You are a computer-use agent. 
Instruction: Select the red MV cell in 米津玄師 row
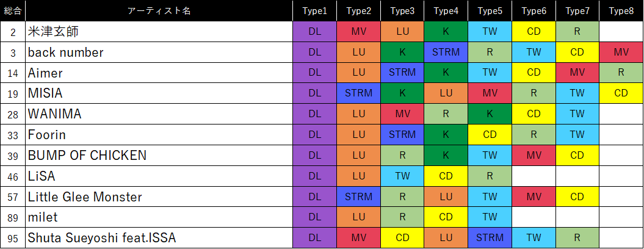point(358,32)
